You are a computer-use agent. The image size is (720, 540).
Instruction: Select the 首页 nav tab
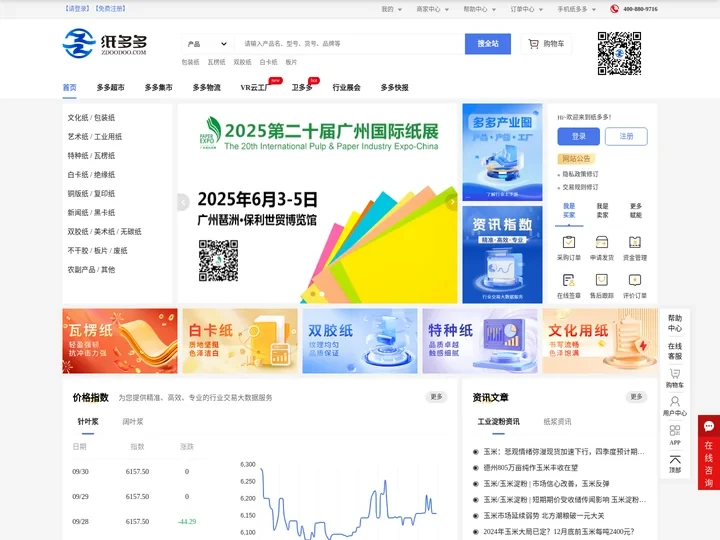click(x=69, y=88)
